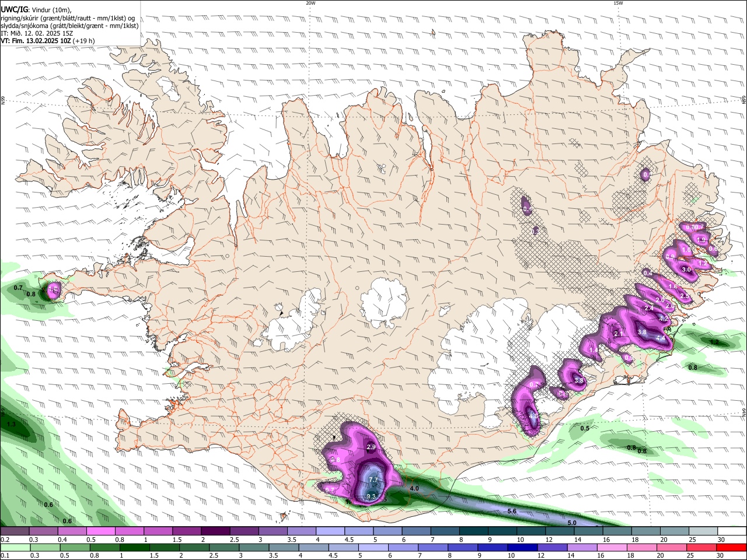Click the '7.7' precipitation value on south coast
The height and width of the screenshot is (560, 747).
pyautogui.click(x=374, y=480)
